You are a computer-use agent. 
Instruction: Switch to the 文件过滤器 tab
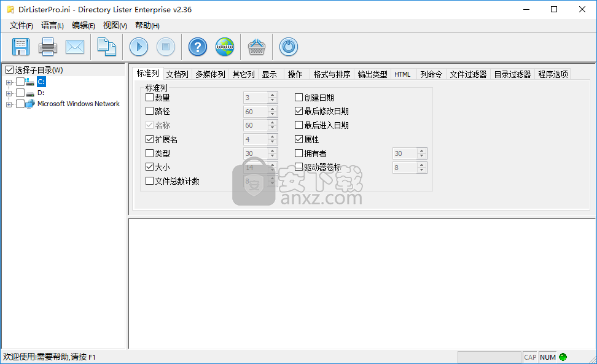(x=468, y=74)
